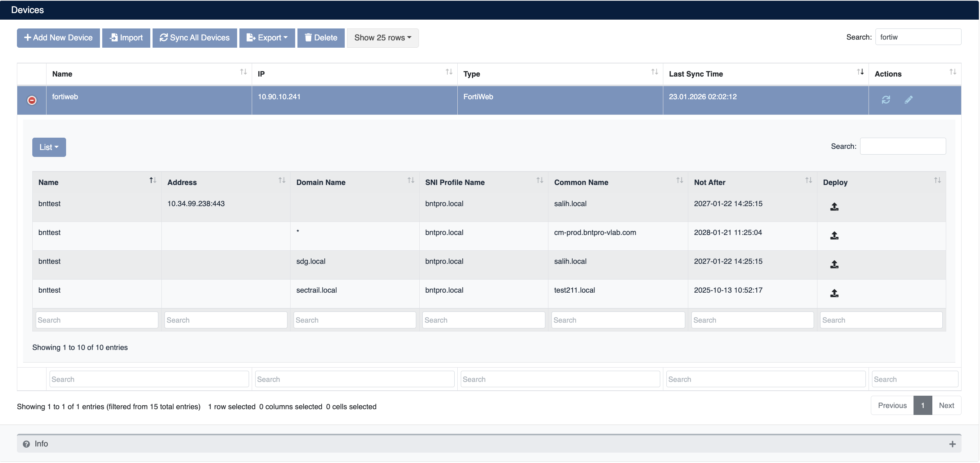Click expiry date 2025-10-13 10:52:17
Screen dimensions: 980x463
(x=728, y=290)
